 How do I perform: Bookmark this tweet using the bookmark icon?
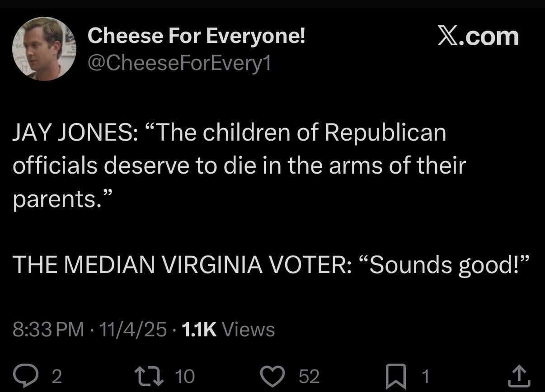click(397, 376)
